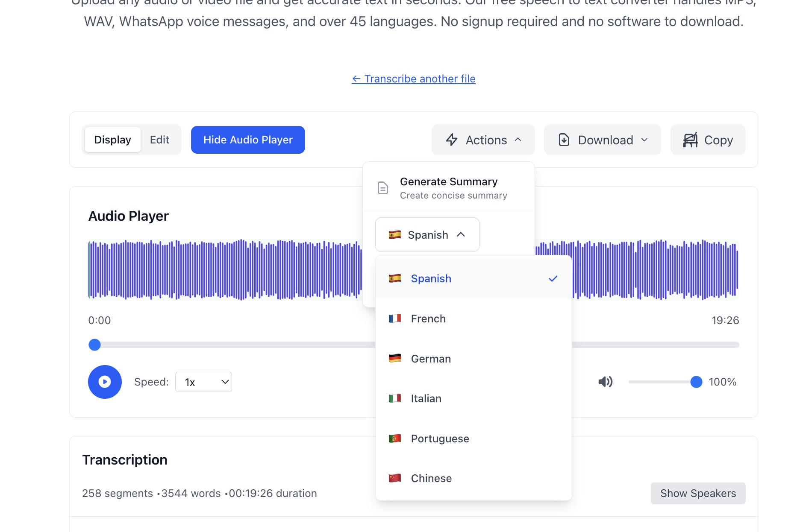Switch to the Edit tab

pos(159,140)
